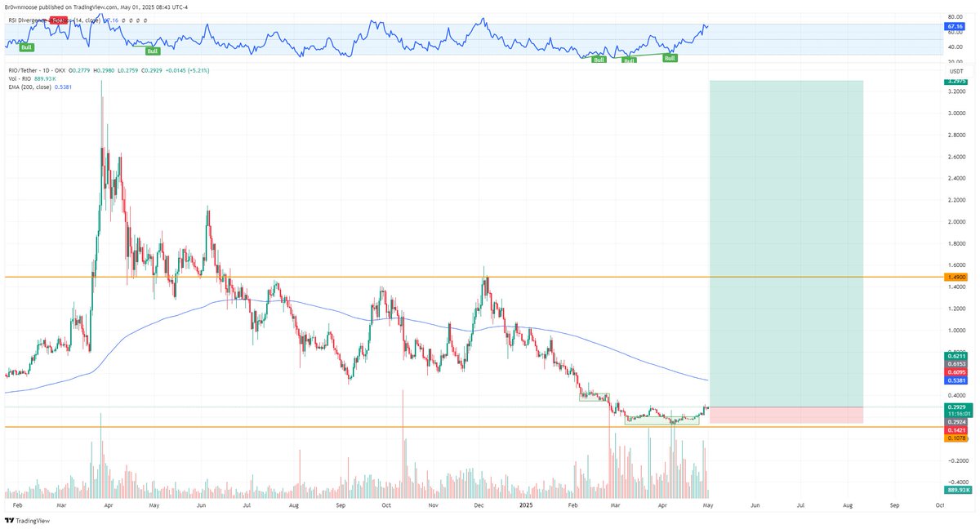Select the Vol - RIO volume indicator label
Image resolution: width=980 pixels, height=529 pixels.
(21, 79)
